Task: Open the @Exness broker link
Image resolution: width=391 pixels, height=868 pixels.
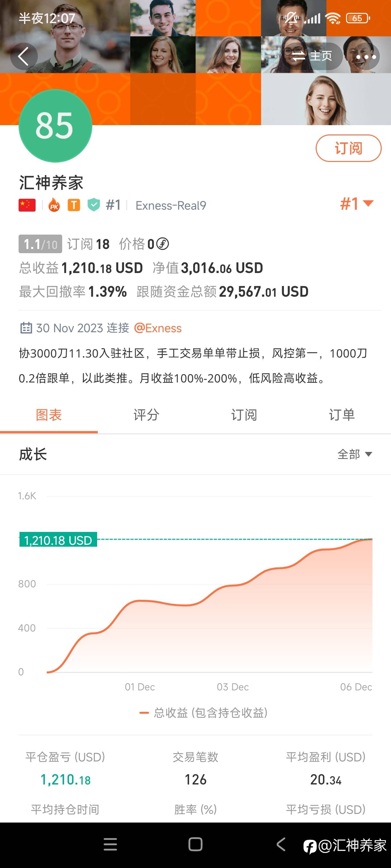Action: click(x=158, y=328)
